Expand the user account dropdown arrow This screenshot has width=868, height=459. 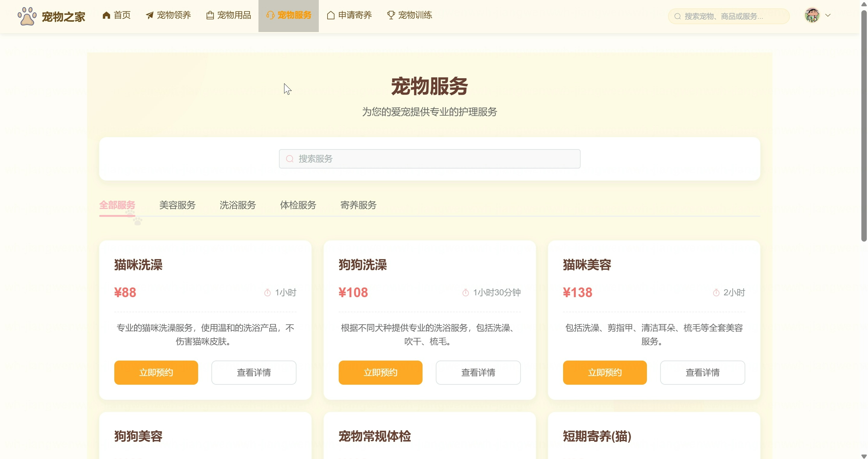[x=828, y=15]
